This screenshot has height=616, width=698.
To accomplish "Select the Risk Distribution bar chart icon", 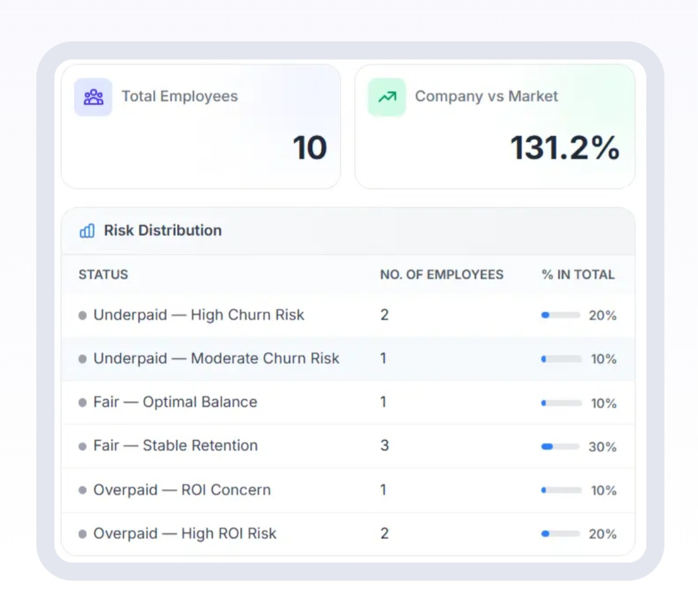I will click(85, 231).
